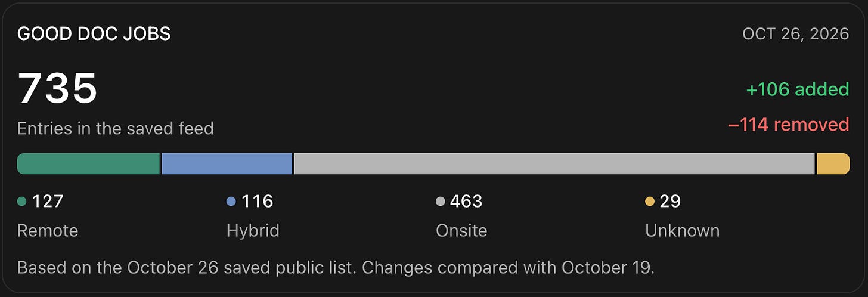868x297 pixels.
Task: Click the OCT 26, 2026 date
Action: click(795, 34)
